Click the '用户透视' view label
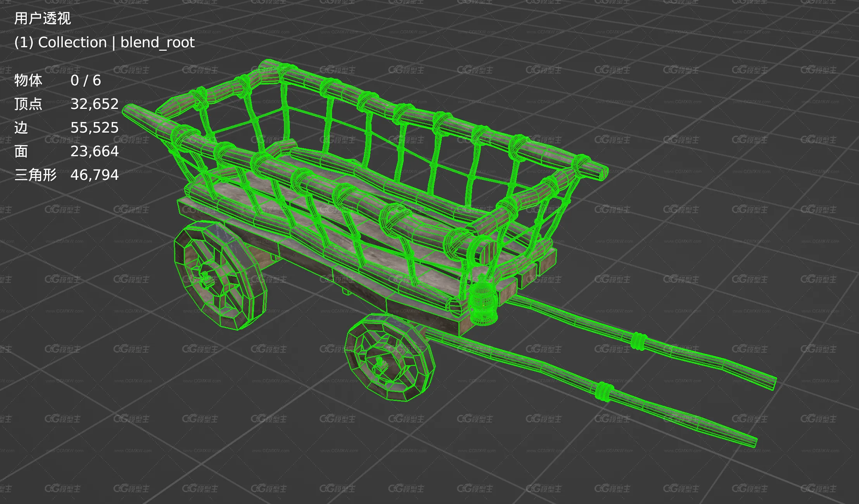 pyautogui.click(x=43, y=19)
